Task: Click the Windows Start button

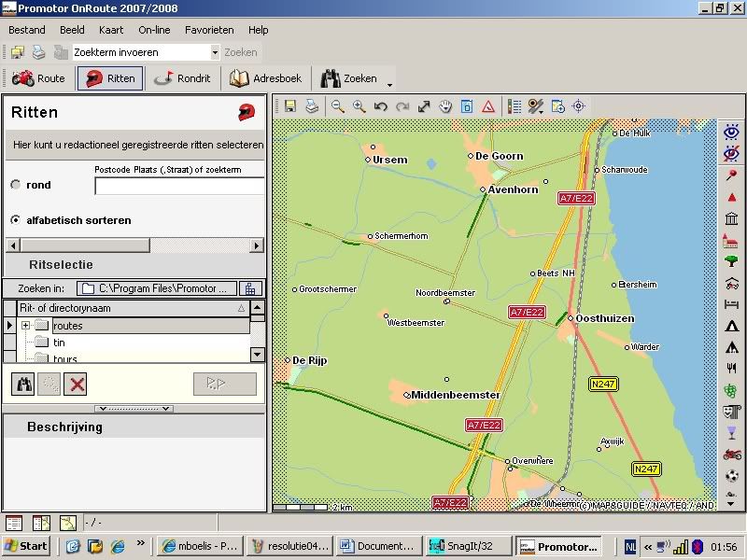Action: tap(26, 546)
